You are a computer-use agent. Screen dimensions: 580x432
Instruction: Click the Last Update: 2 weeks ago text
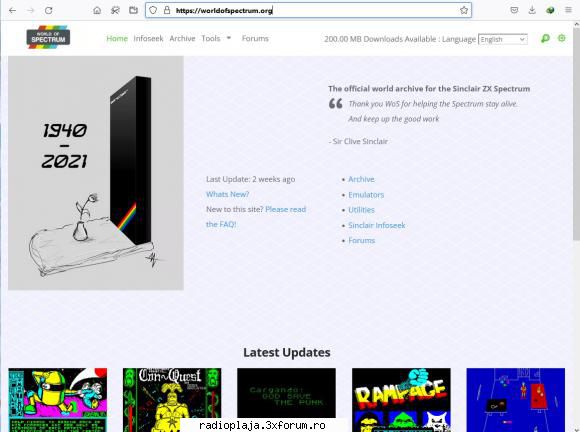[x=250, y=179]
